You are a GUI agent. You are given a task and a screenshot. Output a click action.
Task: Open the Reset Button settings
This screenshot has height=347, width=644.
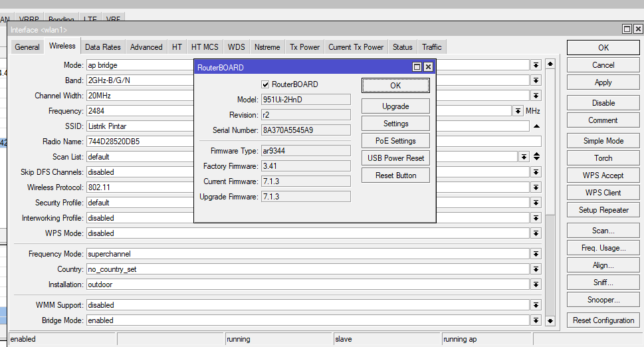[395, 175]
